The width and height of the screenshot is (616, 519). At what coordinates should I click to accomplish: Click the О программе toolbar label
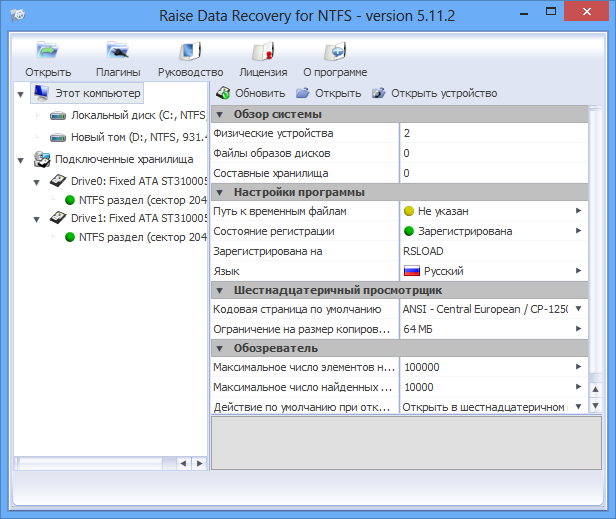point(335,72)
